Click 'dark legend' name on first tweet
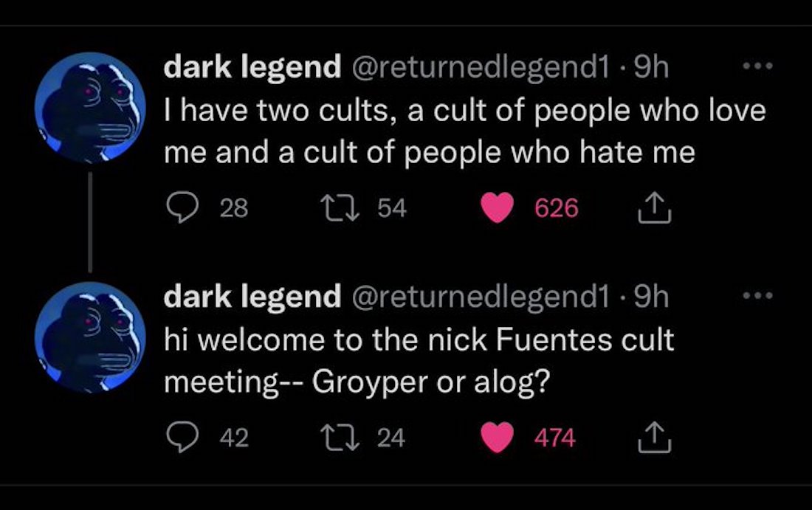This screenshot has width=812, height=510. point(252,68)
